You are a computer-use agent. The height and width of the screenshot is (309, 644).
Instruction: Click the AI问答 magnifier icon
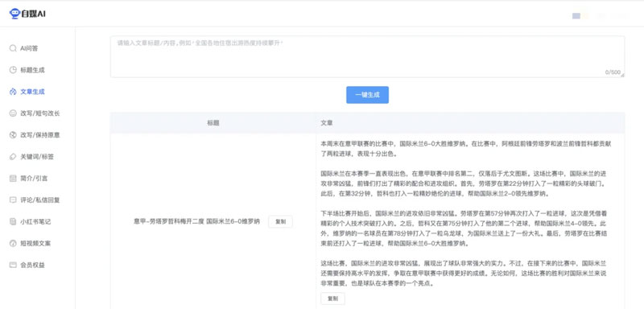tap(13, 48)
